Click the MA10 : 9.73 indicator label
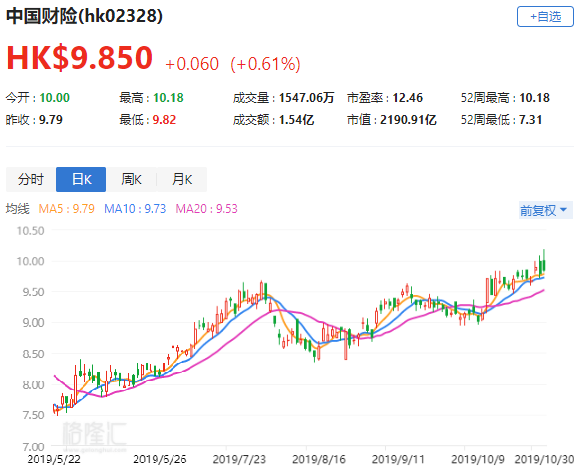The height and width of the screenshot is (468, 582). [x=135, y=209]
